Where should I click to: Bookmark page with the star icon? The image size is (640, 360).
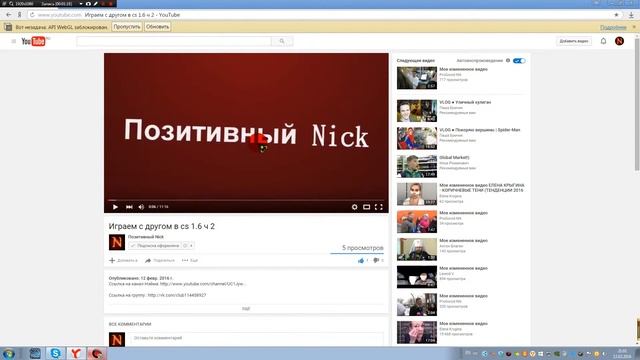(616, 15)
